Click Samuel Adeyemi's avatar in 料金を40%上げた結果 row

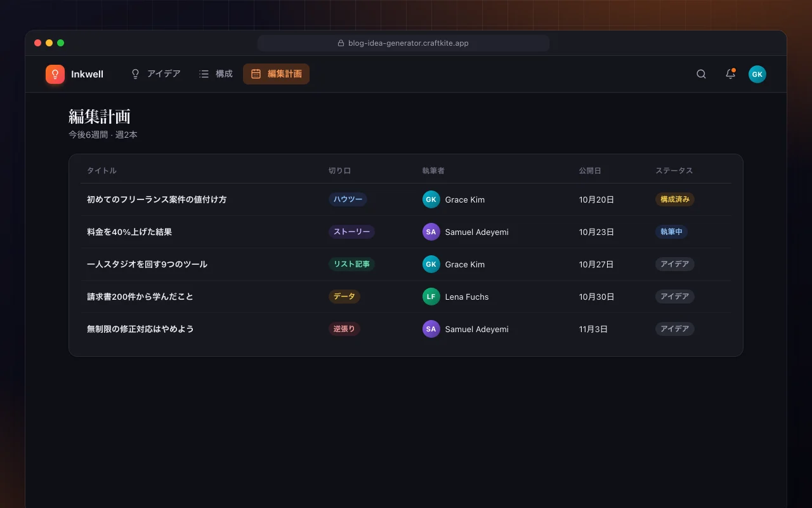431,232
